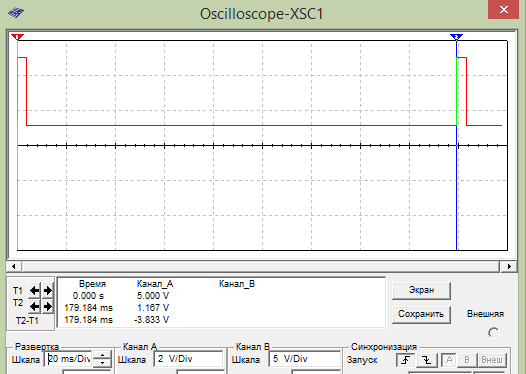Viewport: 526px width, 374px height.
Task: Select the T1 time value 0.000 s
Action: [x=89, y=296]
